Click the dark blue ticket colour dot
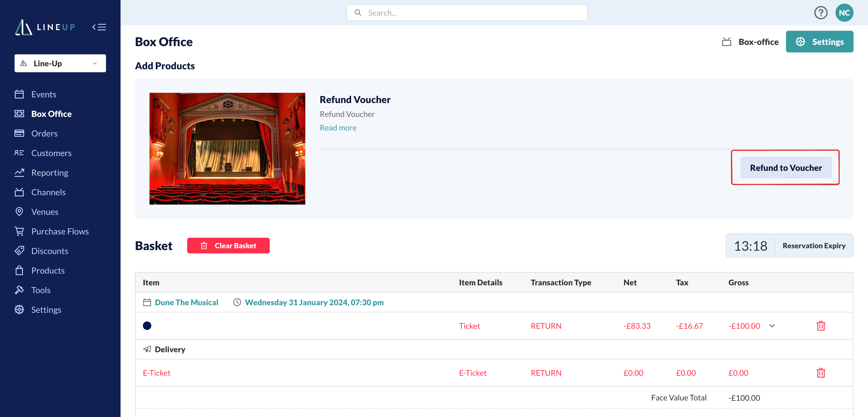 pyautogui.click(x=147, y=325)
